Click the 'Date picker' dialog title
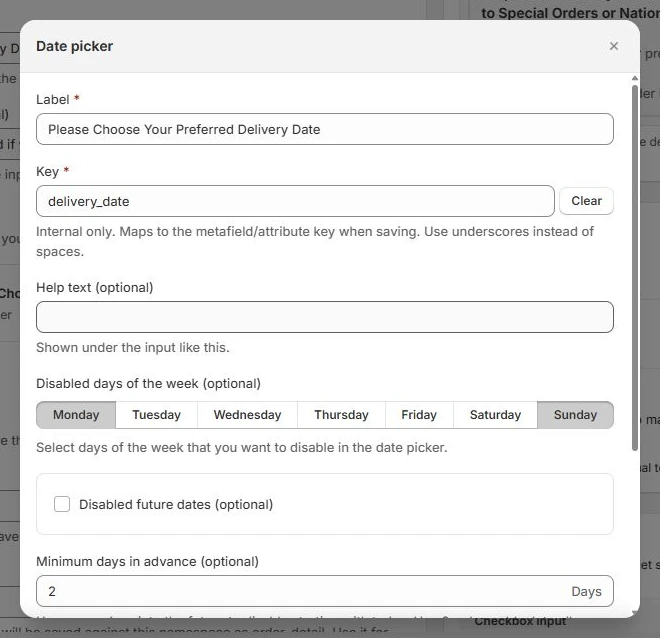The image size is (660, 638). coord(75,46)
